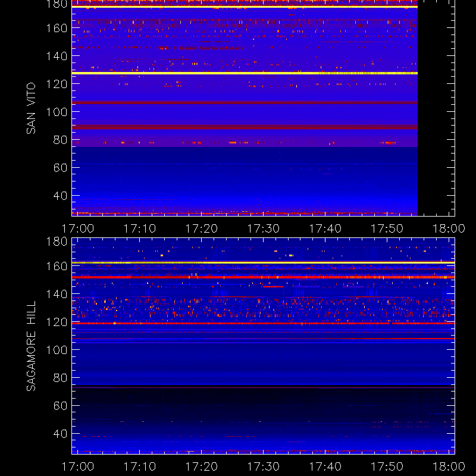The width and height of the screenshot is (476, 476).
Task: Choose 17:00 time label of Sagamore Hill plot
Action: coord(78,466)
